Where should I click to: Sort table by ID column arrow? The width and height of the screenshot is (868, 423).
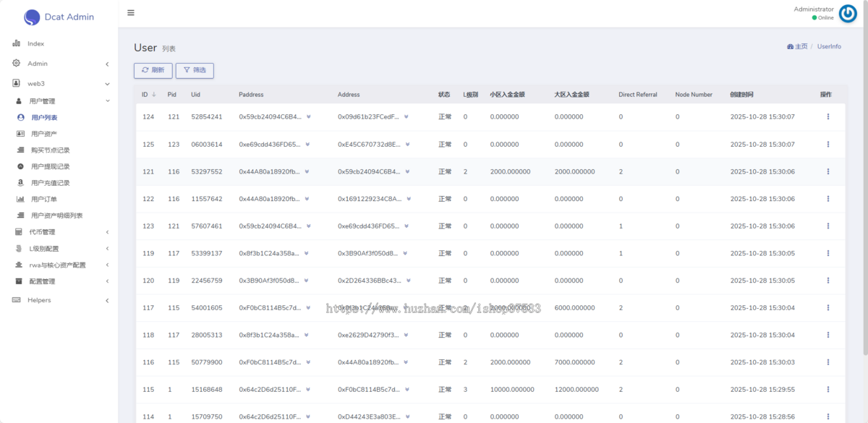(153, 95)
